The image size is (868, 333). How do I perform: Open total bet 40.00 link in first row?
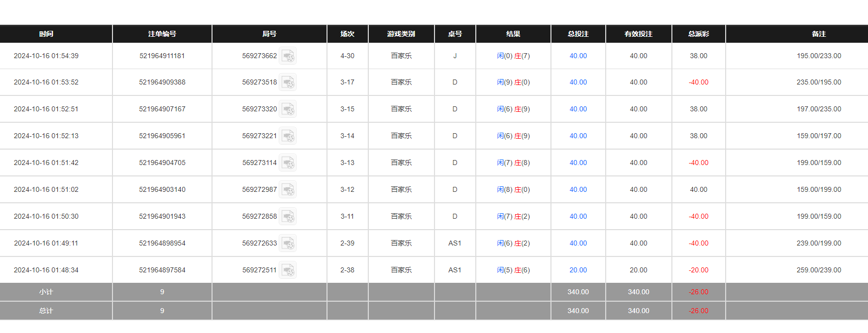pos(578,56)
